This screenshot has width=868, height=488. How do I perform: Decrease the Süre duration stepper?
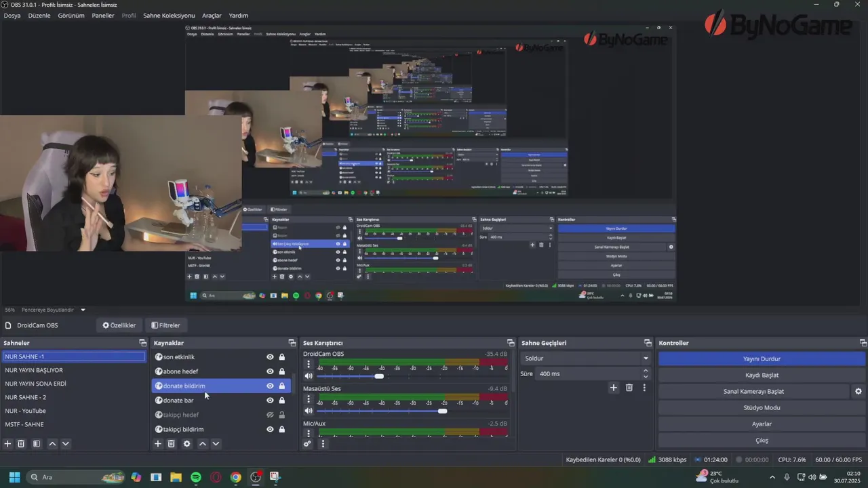(x=646, y=377)
